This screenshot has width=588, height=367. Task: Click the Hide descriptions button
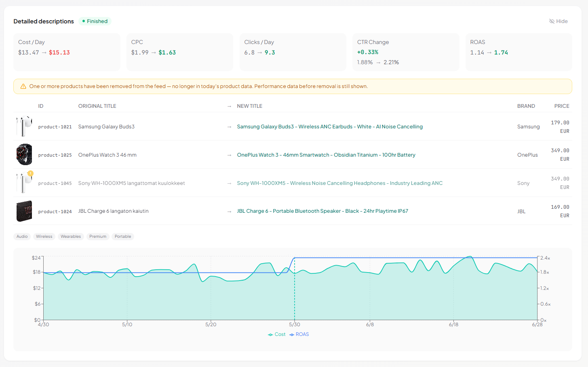tap(558, 21)
